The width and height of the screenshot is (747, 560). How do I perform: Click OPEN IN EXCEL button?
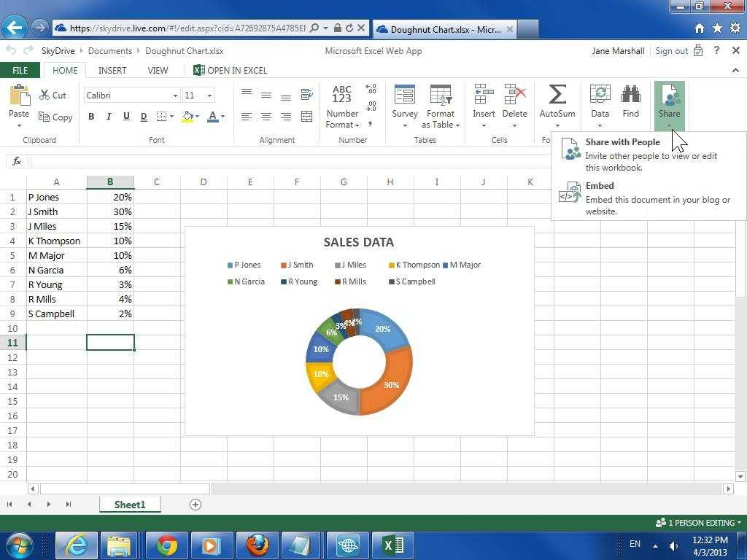coord(230,71)
